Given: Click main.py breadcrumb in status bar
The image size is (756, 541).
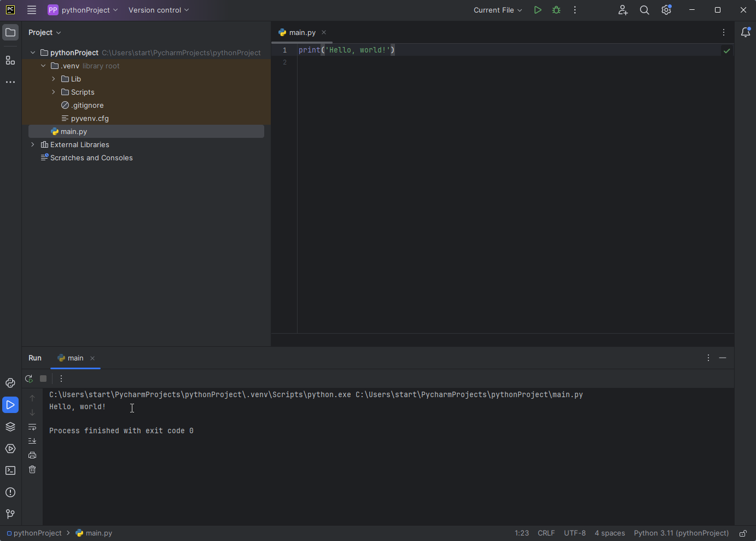Looking at the screenshot, I should 94,533.
